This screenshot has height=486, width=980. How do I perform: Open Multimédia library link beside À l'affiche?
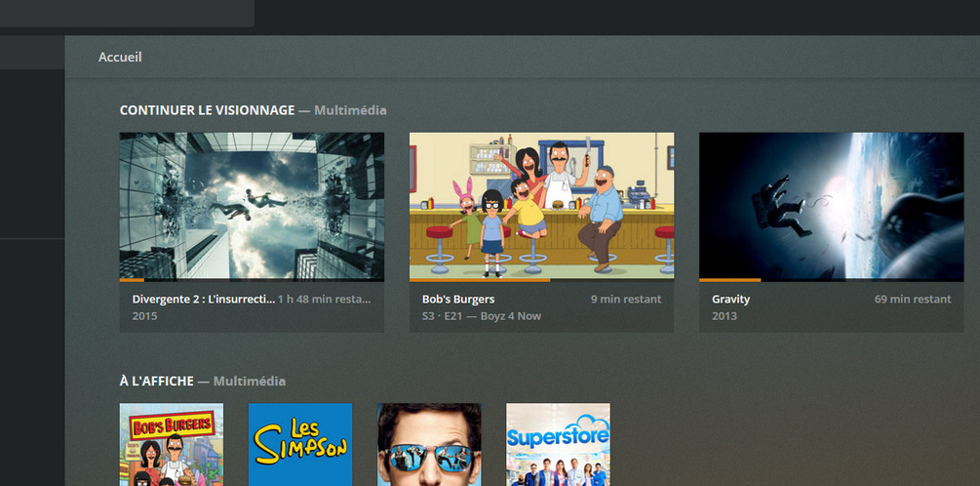click(250, 381)
